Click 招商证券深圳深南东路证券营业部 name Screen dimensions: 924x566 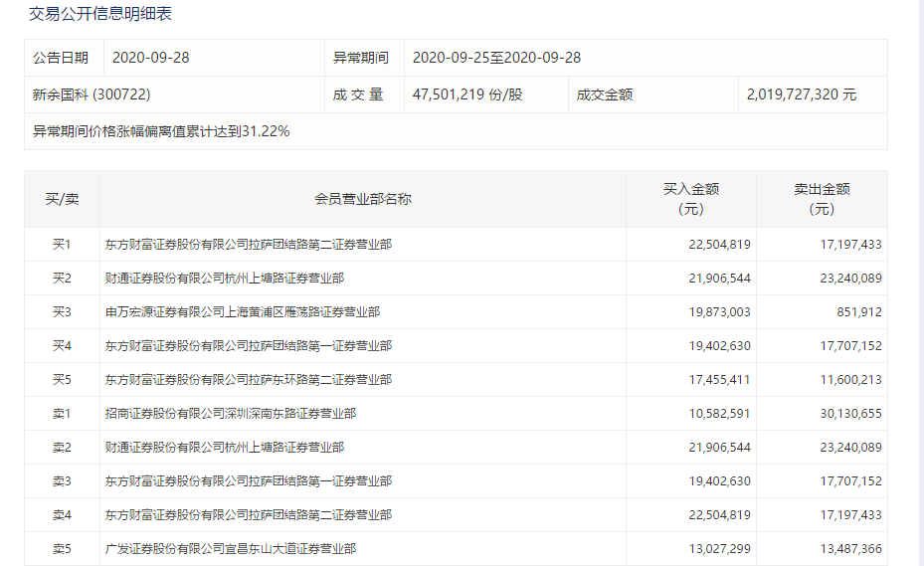click(231, 413)
